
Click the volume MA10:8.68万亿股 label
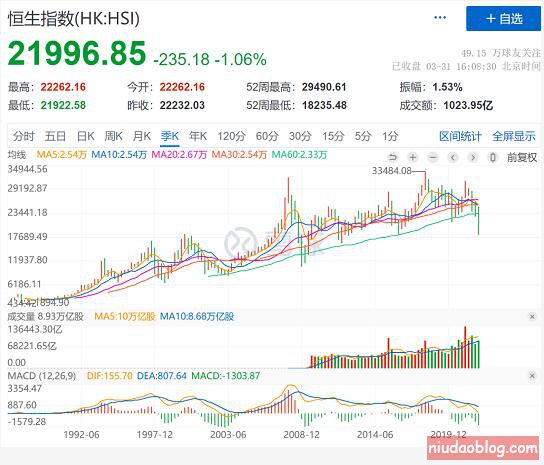pyautogui.click(x=197, y=316)
